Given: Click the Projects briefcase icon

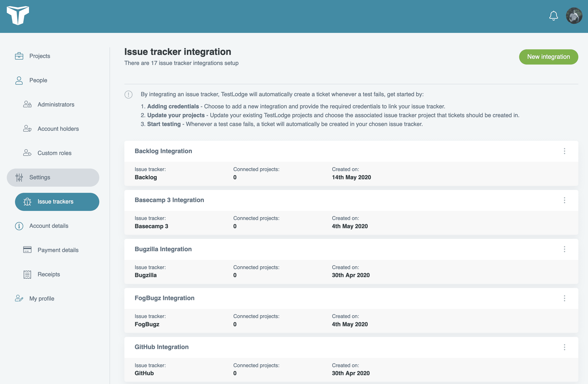Looking at the screenshot, I should 19,56.
